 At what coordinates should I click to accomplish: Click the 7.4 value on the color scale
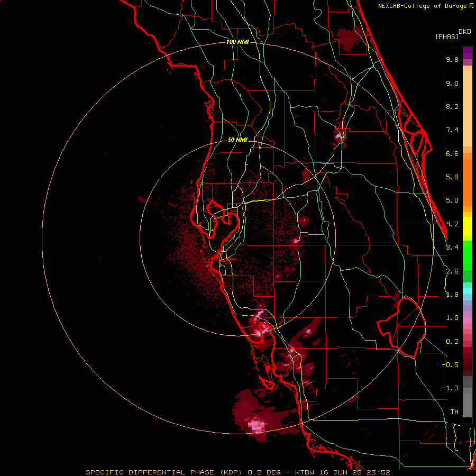click(452, 130)
